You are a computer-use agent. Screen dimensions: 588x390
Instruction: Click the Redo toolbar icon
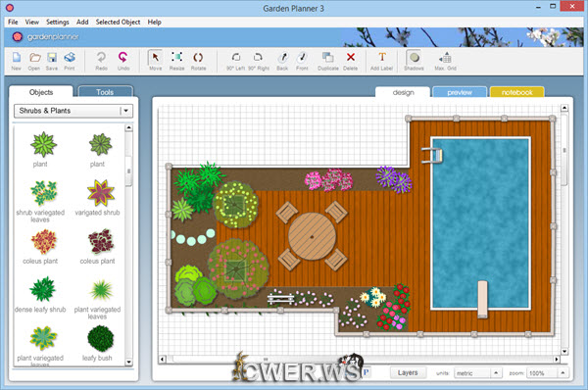click(x=101, y=61)
